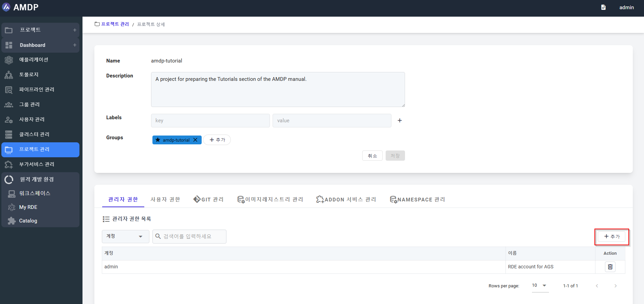The height and width of the screenshot is (304, 644).
Task: Open 토폴로지 in sidebar
Action: point(40,75)
